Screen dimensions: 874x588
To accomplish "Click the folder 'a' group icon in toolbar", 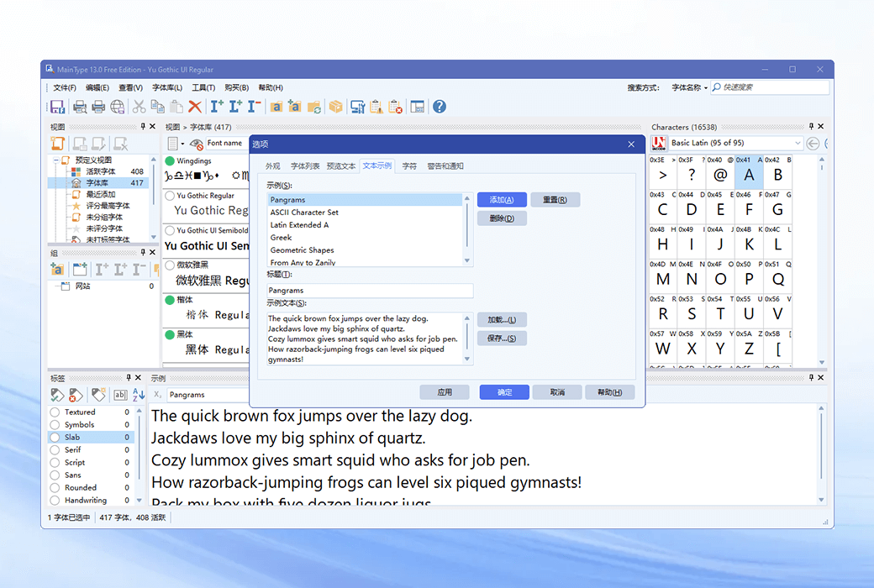I will point(276,107).
